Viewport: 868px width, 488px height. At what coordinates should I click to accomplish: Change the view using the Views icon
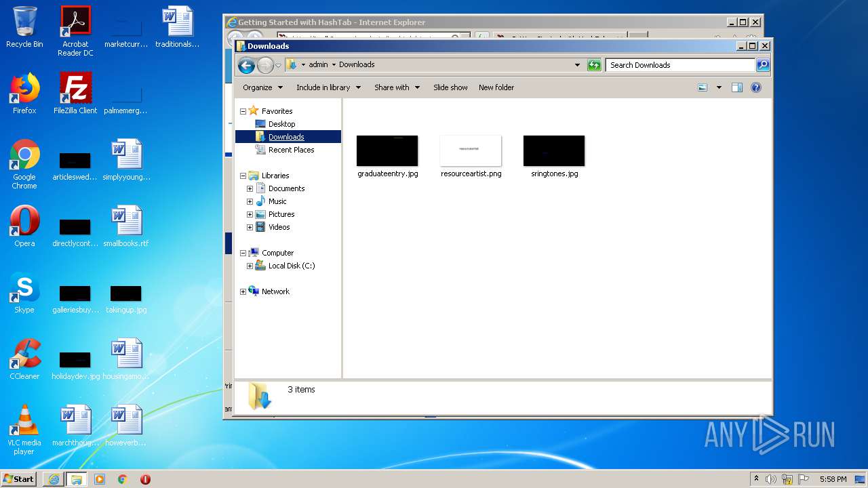click(x=703, y=87)
